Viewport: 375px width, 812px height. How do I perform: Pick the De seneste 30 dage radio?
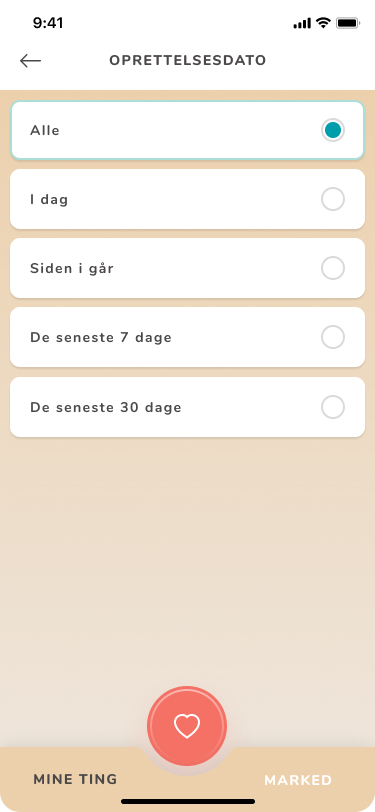333,407
